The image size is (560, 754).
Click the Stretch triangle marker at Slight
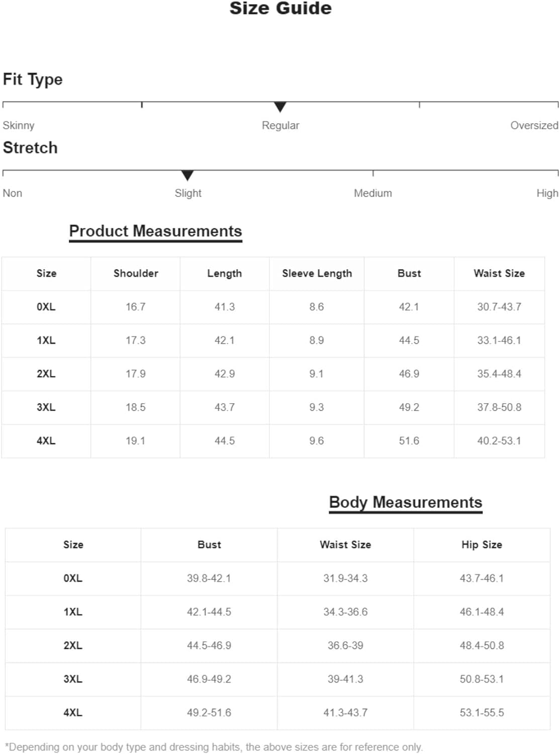(188, 175)
